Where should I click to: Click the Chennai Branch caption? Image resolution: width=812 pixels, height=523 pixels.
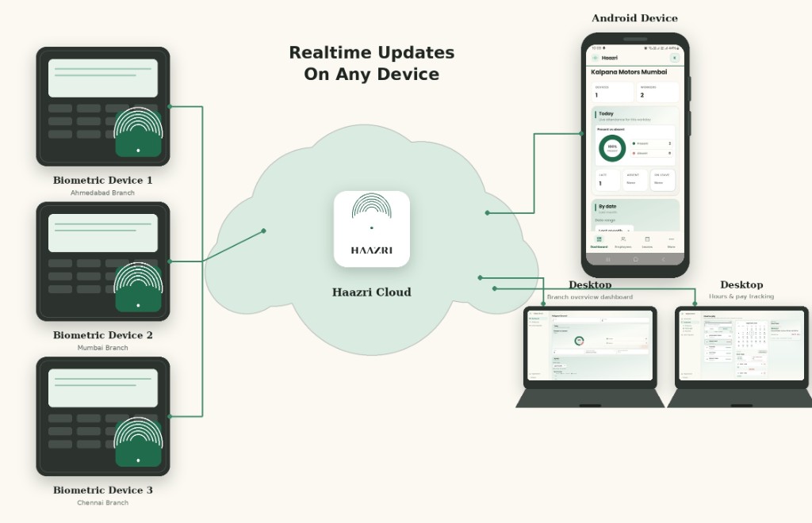coord(102,502)
